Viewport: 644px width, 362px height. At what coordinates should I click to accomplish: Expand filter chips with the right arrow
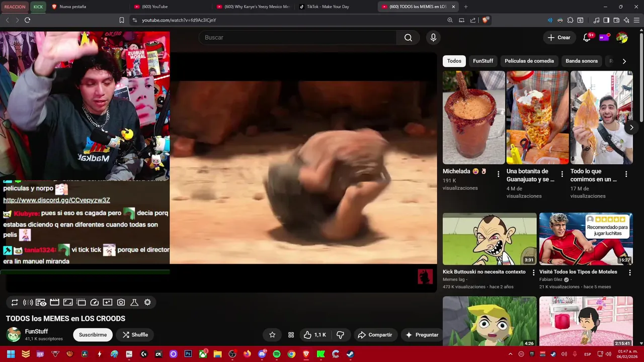click(624, 61)
